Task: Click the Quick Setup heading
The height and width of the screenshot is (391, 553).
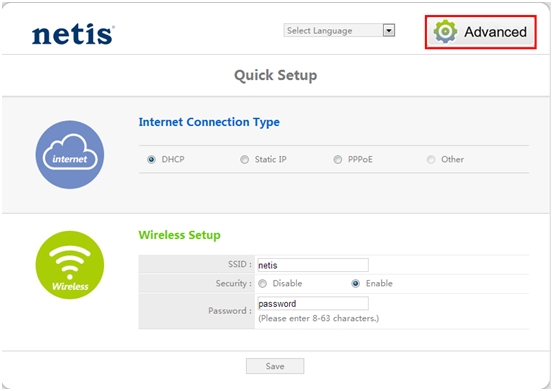Action: point(275,75)
